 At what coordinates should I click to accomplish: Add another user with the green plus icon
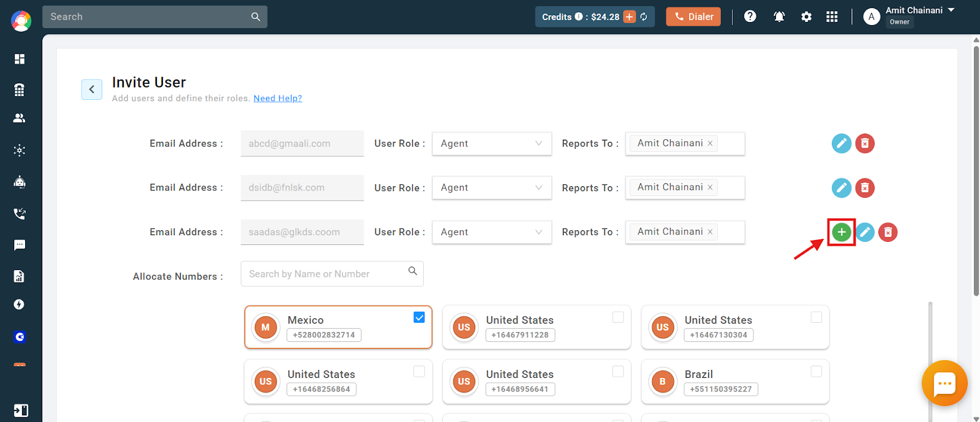842,232
